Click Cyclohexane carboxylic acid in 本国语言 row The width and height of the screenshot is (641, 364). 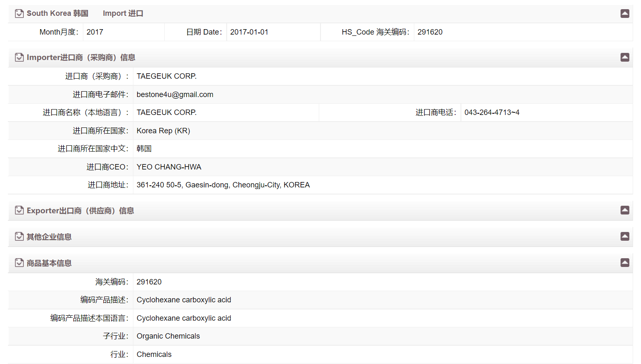coord(184,318)
